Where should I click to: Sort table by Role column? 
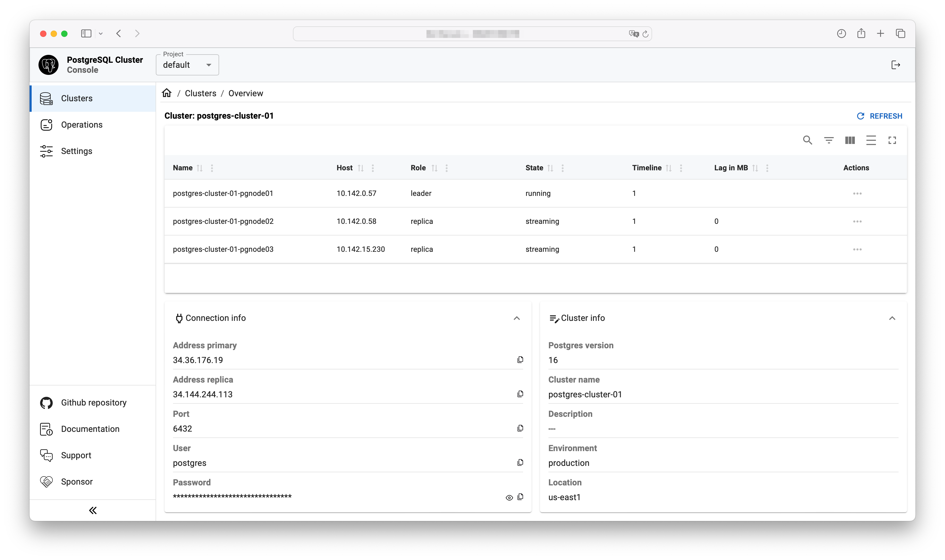434,168
